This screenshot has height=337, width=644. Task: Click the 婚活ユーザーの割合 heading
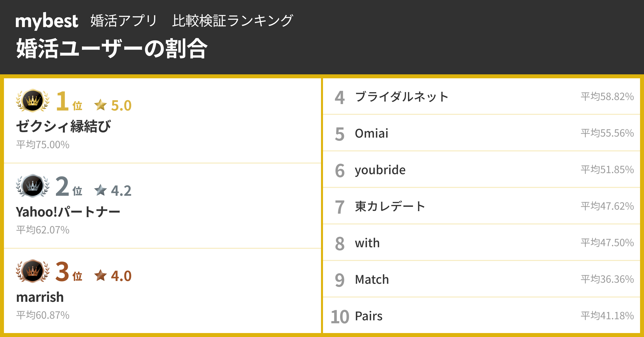[112, 48]
